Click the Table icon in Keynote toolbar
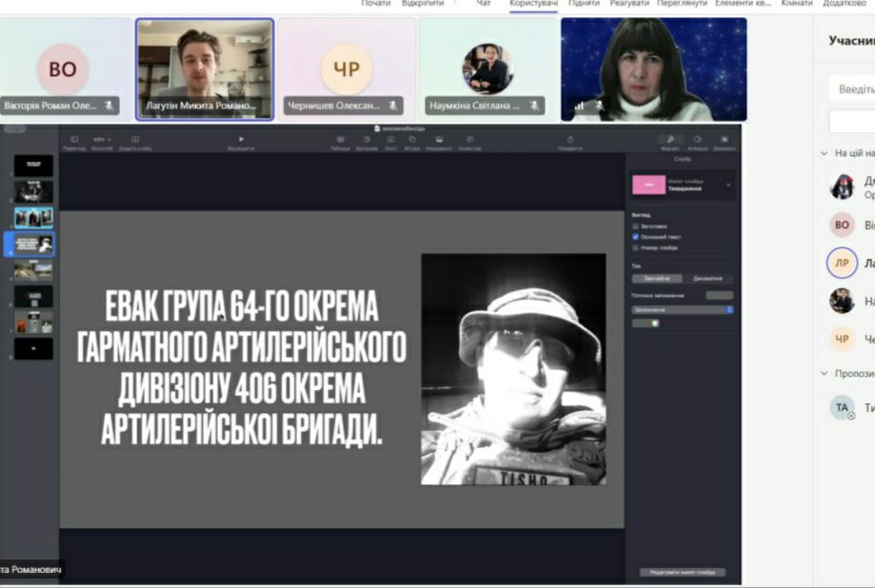 pyautogui.click(x=340, y=139)
